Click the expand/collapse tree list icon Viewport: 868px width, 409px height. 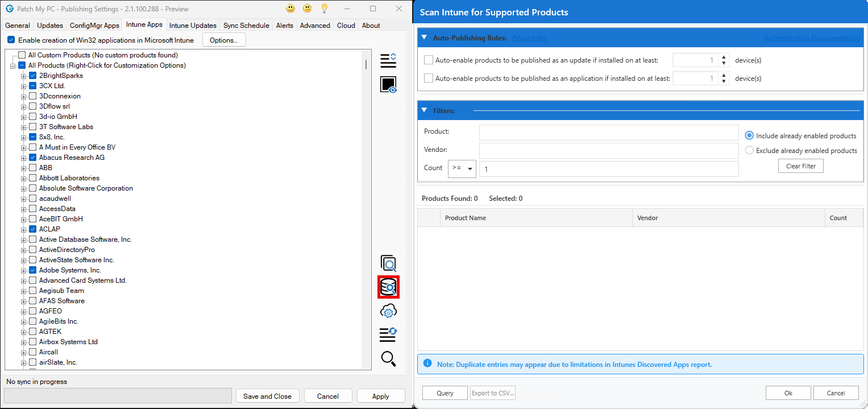[x=388, y=60]
